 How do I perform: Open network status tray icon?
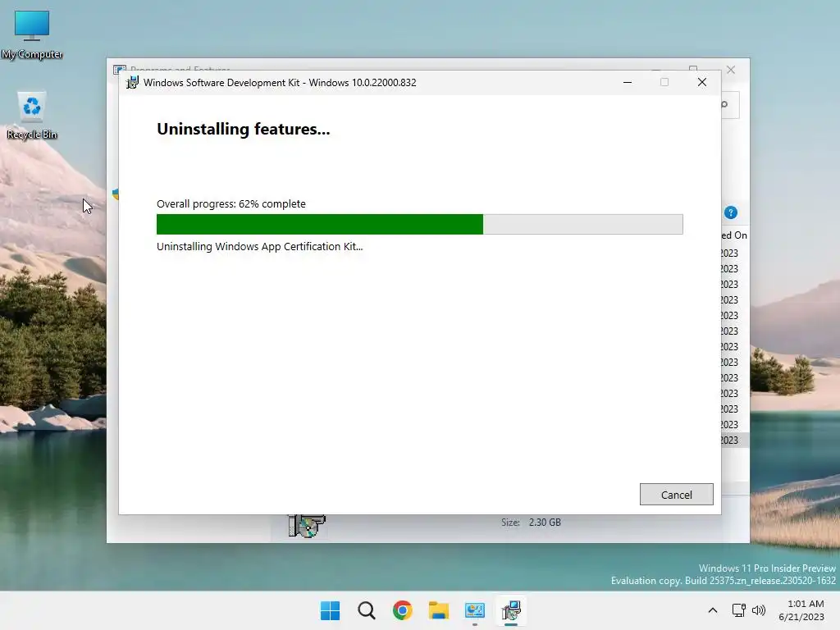pos(739,610)
